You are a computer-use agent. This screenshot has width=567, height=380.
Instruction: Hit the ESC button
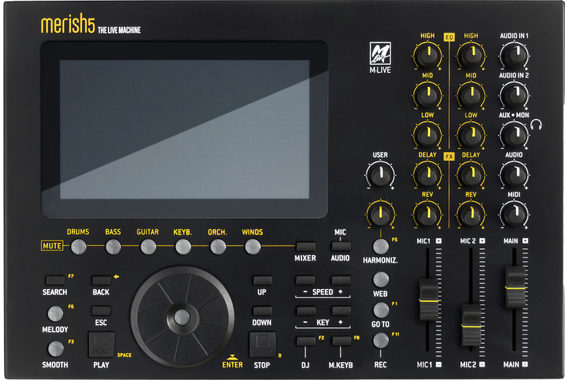[101, 311]
